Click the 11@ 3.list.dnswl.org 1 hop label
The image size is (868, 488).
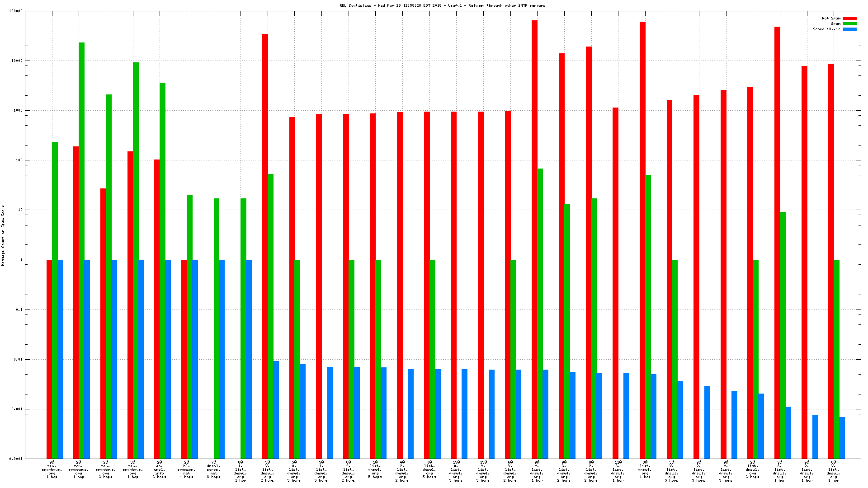point(618,471)
